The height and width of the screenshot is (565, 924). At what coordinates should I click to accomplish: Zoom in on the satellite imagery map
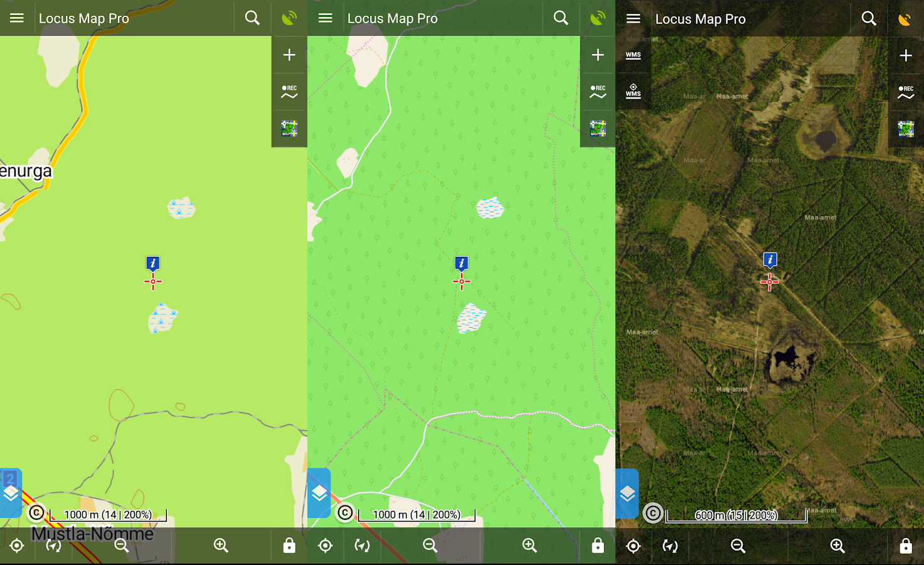pos(837,546)
